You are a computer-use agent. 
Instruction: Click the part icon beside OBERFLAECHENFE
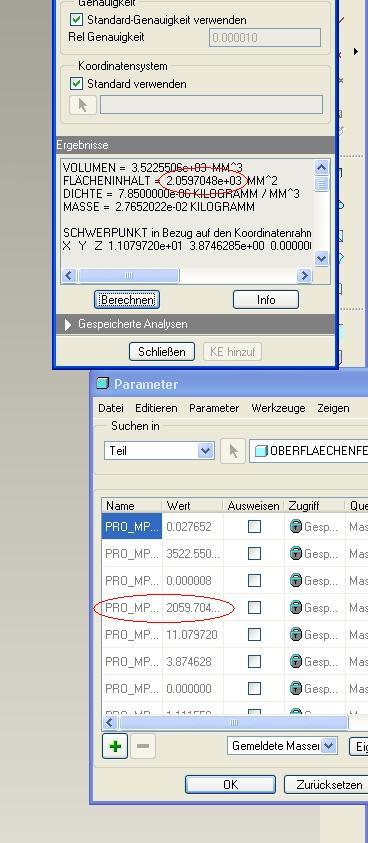pyautogui.click(x=261, y=451)
